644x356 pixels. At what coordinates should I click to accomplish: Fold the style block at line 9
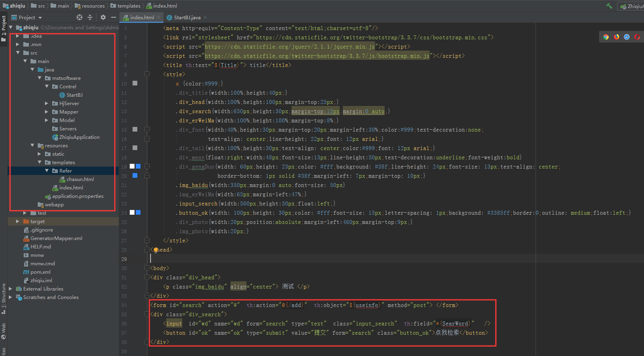[147, 74]
